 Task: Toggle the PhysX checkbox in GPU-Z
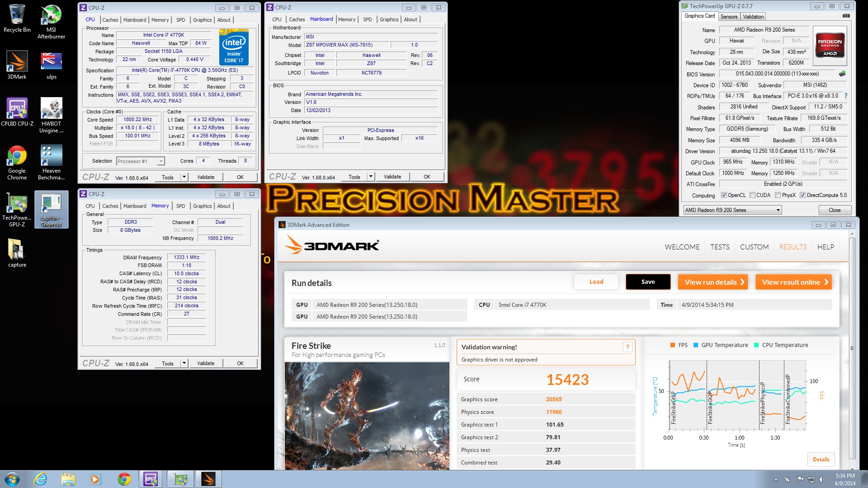[778, 195]
